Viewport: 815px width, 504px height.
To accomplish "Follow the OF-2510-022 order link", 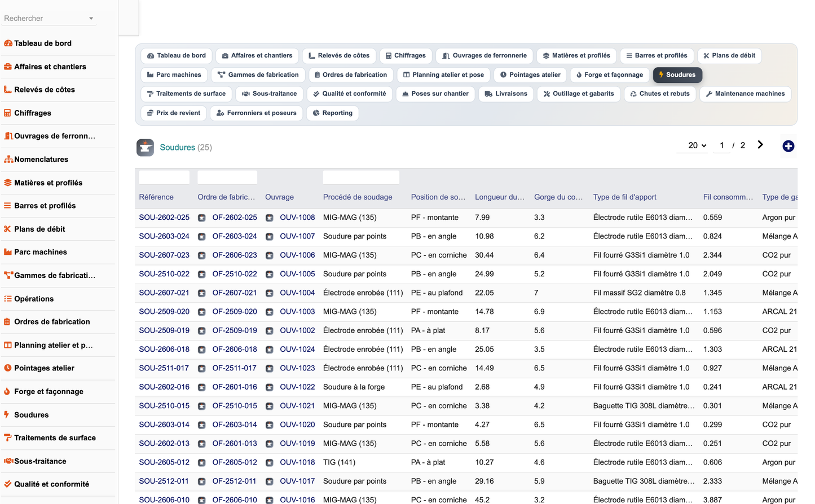I will [x=235, y=274].
